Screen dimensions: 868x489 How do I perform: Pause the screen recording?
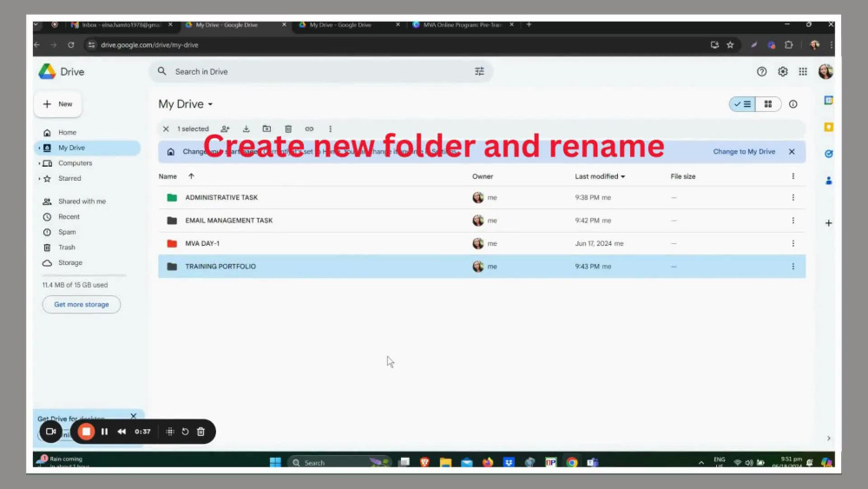[x=105, y=432]
